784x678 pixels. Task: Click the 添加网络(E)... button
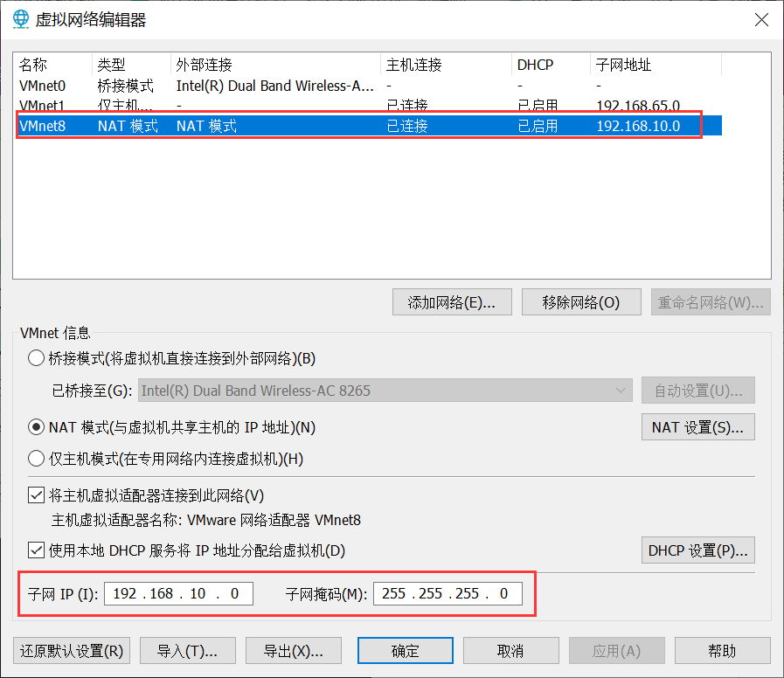pyautogui.click(x=452, y=302)
